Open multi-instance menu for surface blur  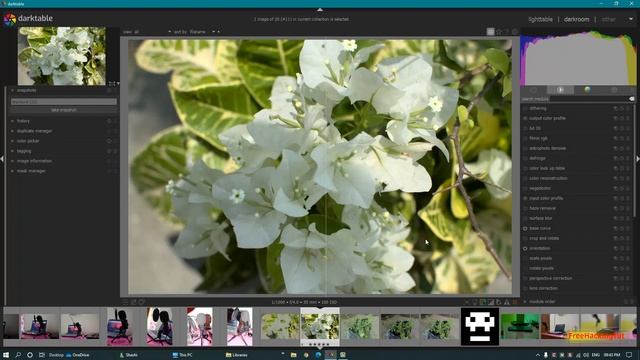tap(616, 218)
